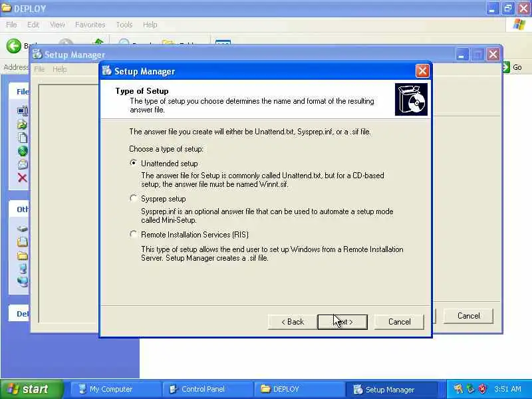Select the Unattended setup radio button
The width and height of the screenshot is (532, 399).
pos(134,163)
